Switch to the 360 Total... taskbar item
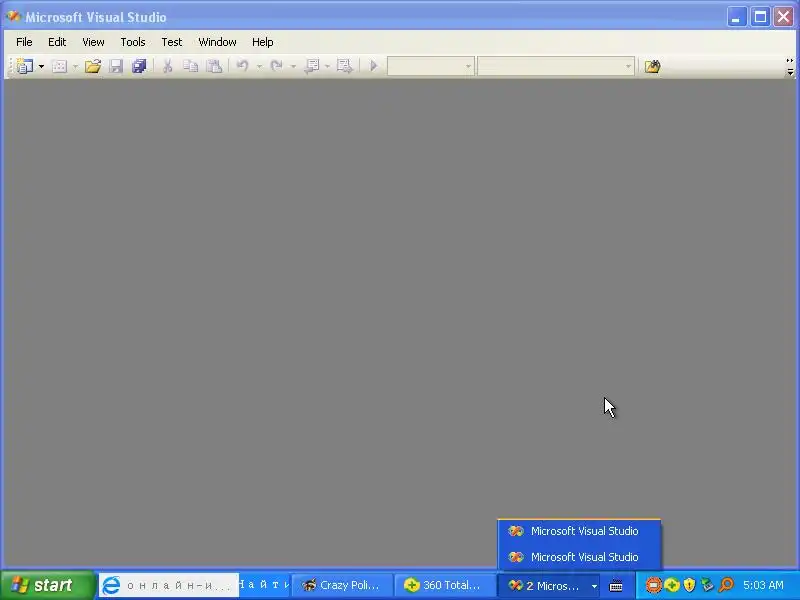 [x=445, y=585]
